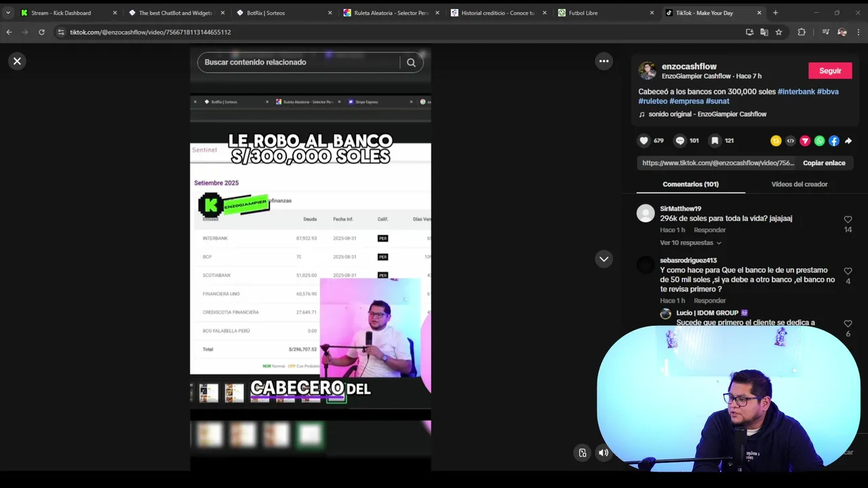Open tab search dropdown arrow
This screenshot has height=488, width=868.
tap(8, 13)
